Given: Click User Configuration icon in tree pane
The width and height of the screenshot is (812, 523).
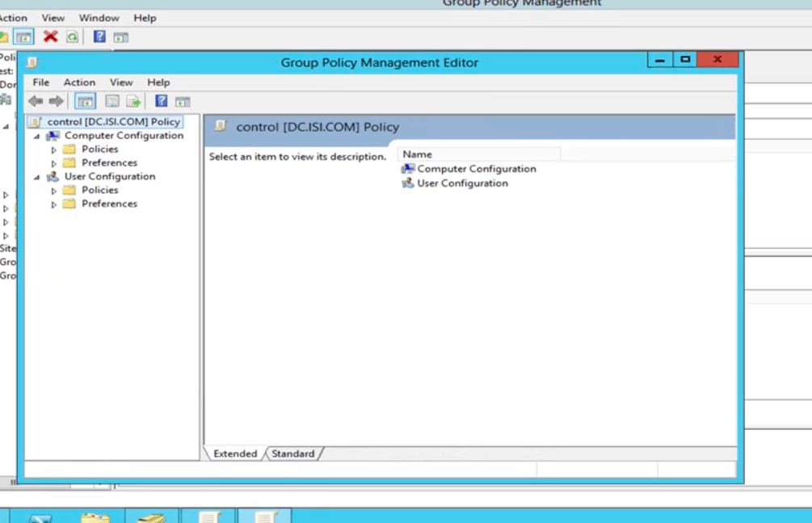Looking at the screenshot, I should pyautogui.click(x=53, y=177).
